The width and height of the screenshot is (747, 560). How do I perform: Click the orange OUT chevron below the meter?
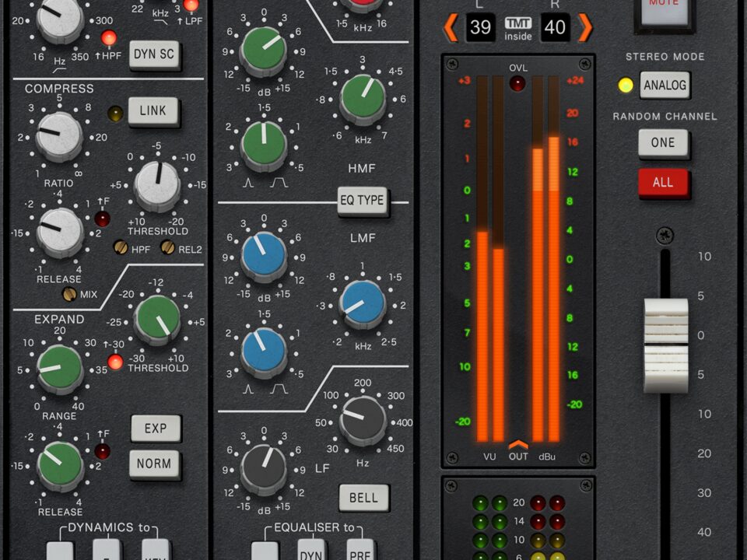[518, 445]
